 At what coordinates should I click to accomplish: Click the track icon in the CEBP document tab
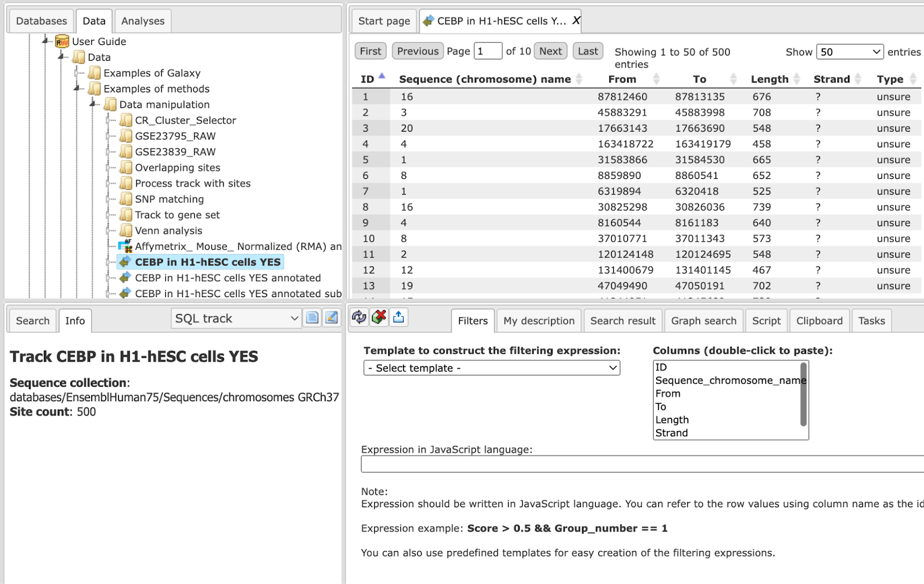coord(429,21)
